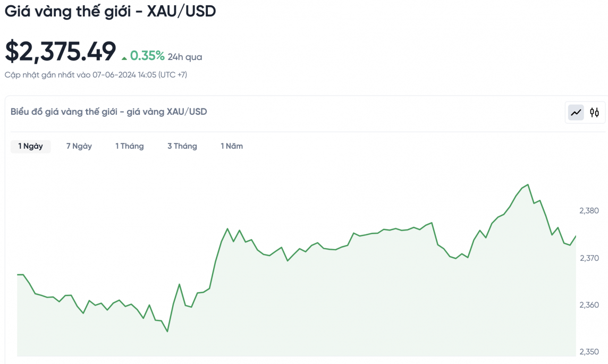
Task: Click the Cập nhật gần nhất timestamp
Action: click(96, 75)
